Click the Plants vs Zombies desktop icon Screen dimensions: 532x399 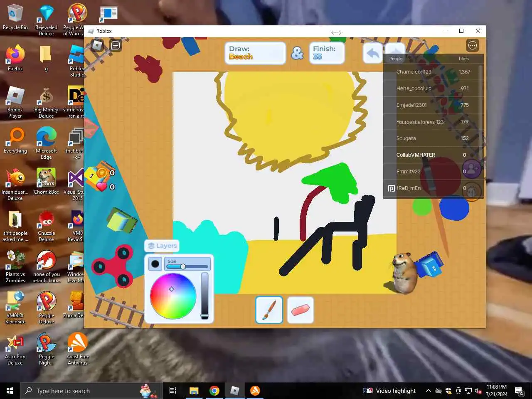pyautogui.click(x=15, y=267)
